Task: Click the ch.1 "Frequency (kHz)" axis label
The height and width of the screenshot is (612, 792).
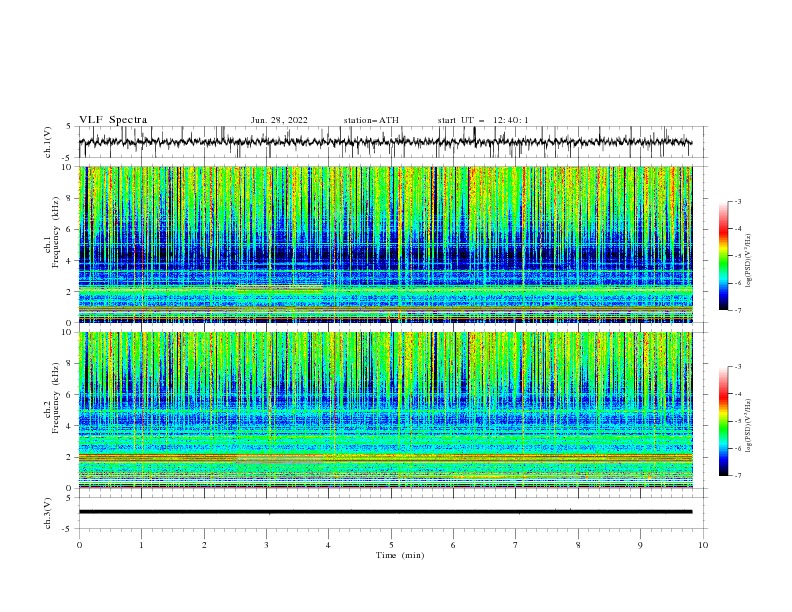Action: pos(56,230)
